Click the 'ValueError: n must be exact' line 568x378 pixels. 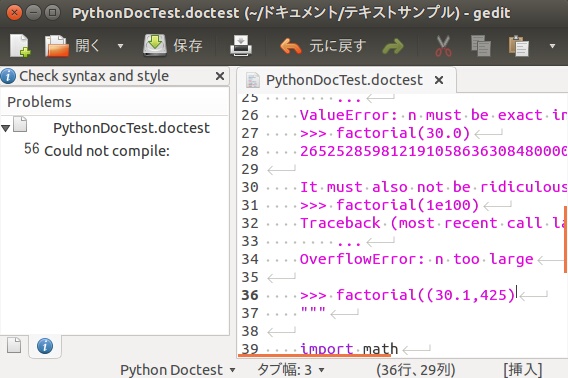434,115
